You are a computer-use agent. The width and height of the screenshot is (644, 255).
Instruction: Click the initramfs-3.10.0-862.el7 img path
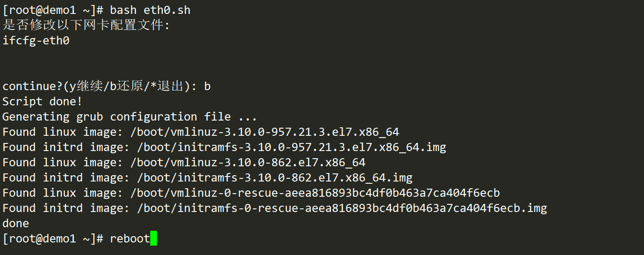[x=275, y=178]
